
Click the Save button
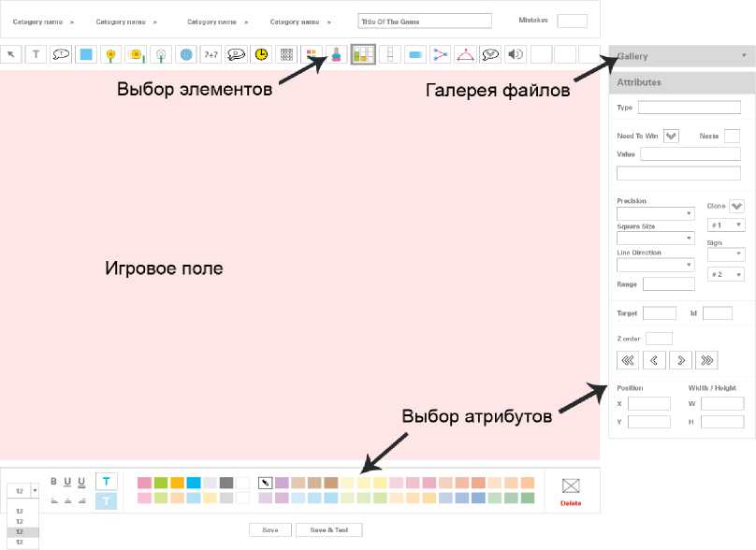(x=270, y=529)
